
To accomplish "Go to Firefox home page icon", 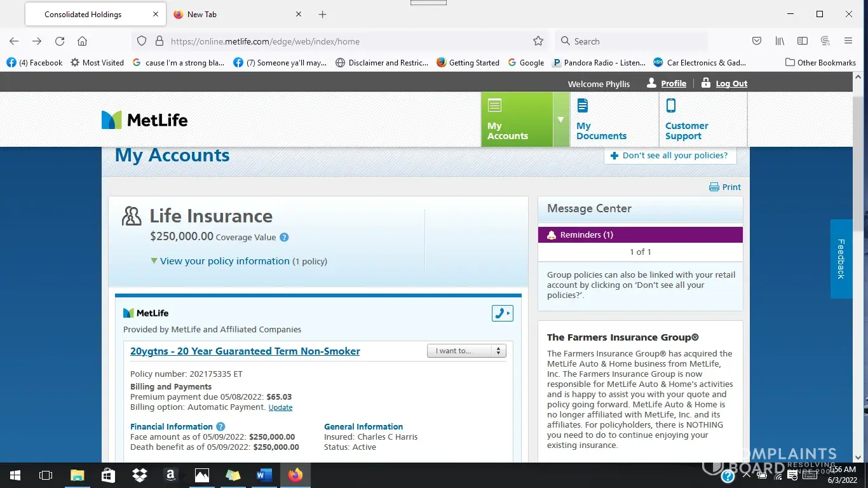I will tap(82, 41).
